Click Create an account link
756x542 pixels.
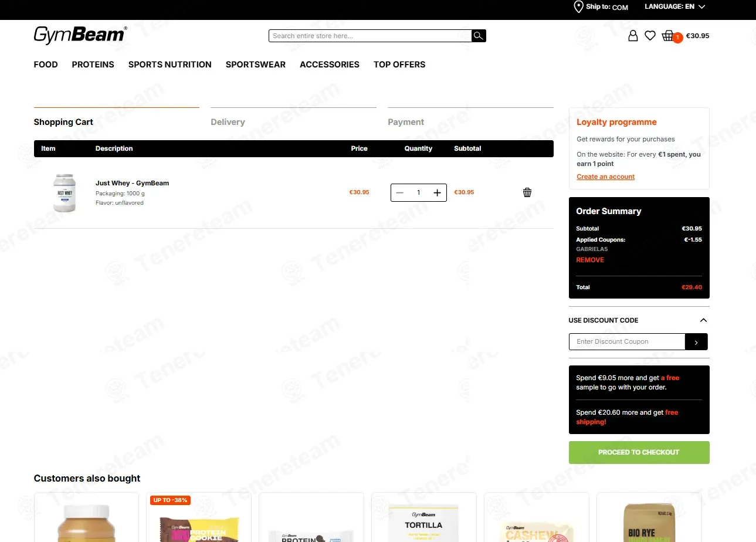pos(606,177)
